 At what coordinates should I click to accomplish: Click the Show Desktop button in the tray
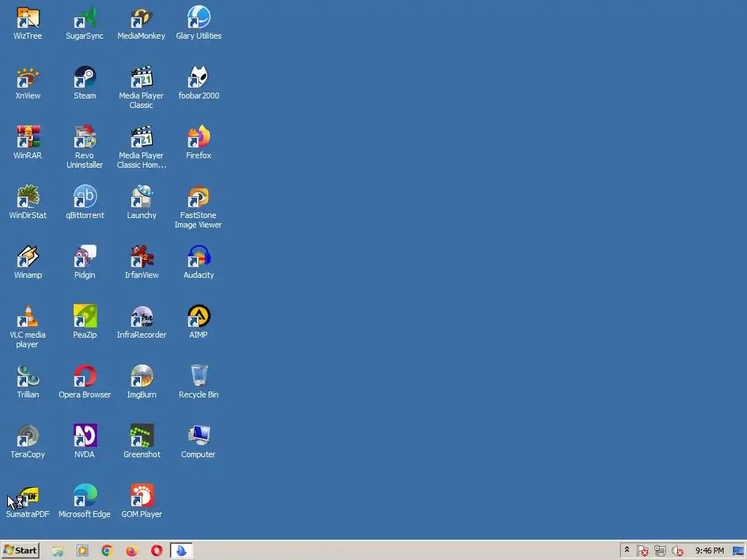pyautogui.click(x=738, y=551)
